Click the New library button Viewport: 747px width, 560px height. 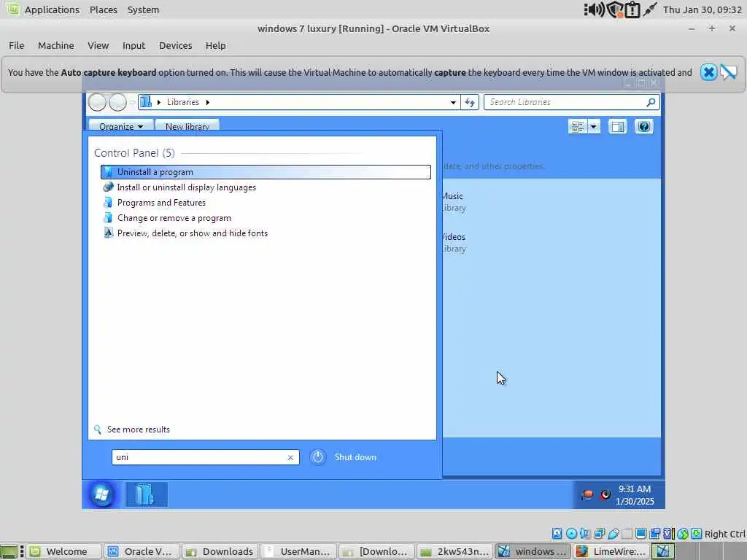(187, 125)
